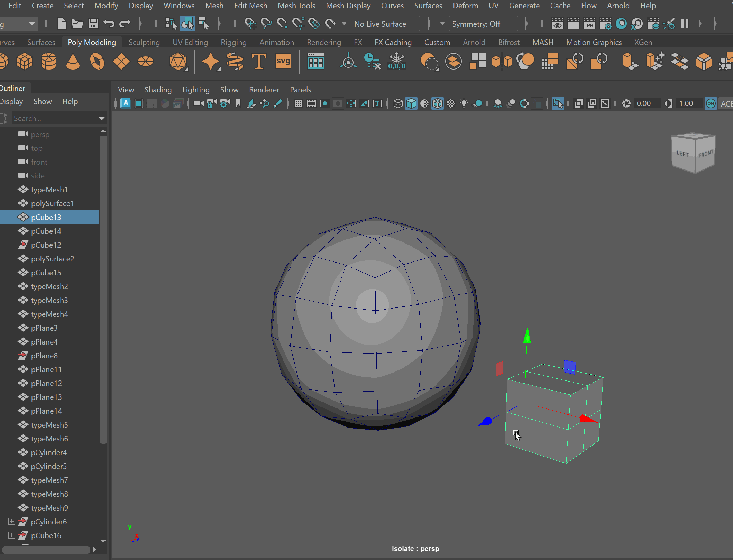Expand the pCube16 outliner node
This screenshot has width=733, height=560.
click(11, 535)
